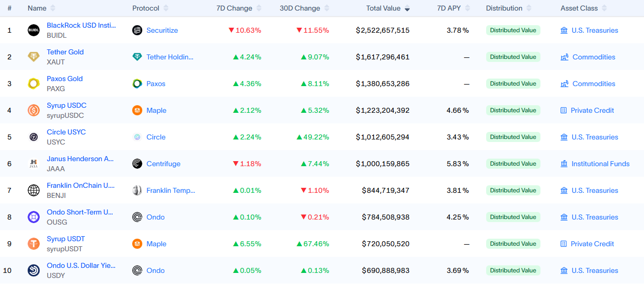644x284 pixels.
Task: Click the Franklin Templeton protocol icon
Action: click(x=137, y=190)
